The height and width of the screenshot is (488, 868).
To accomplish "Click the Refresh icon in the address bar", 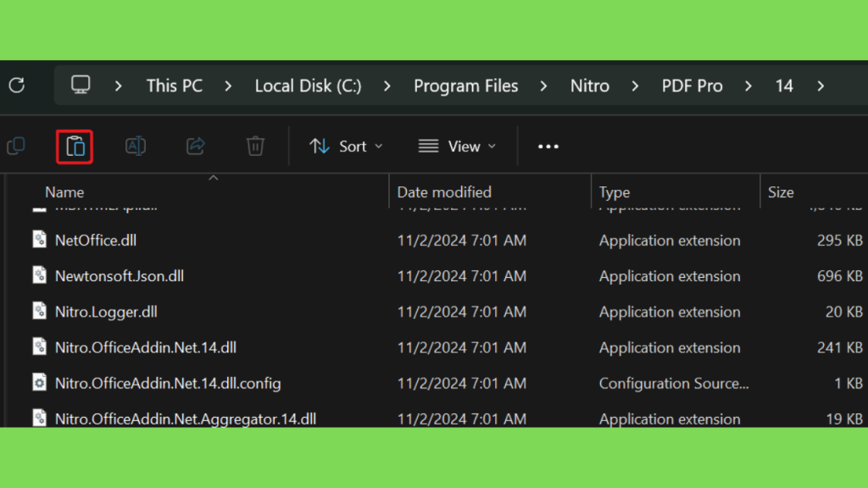I will (17, 86).
